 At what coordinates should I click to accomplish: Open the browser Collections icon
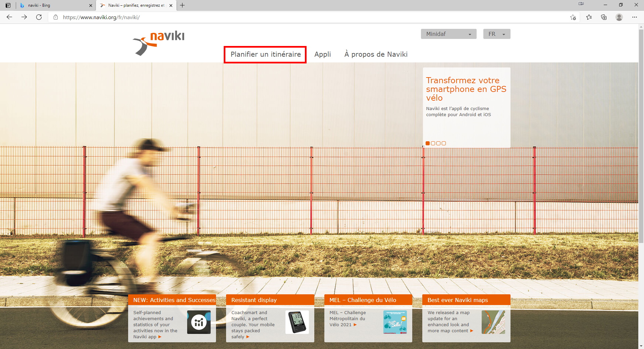604,17
